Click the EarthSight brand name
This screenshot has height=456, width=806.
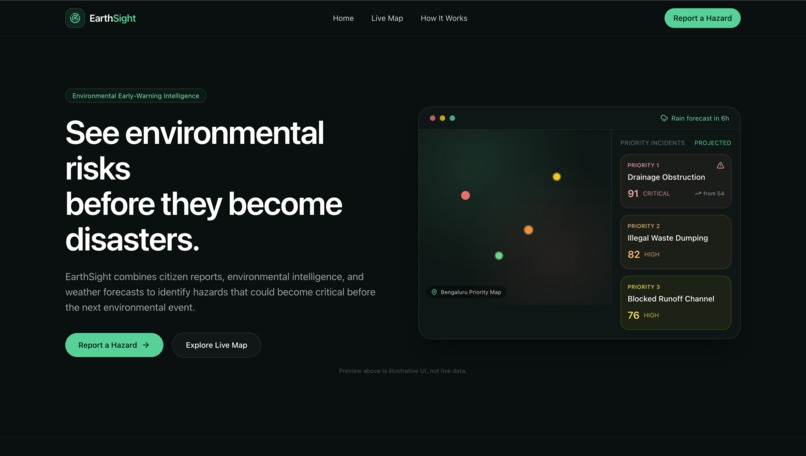point(113,18)
